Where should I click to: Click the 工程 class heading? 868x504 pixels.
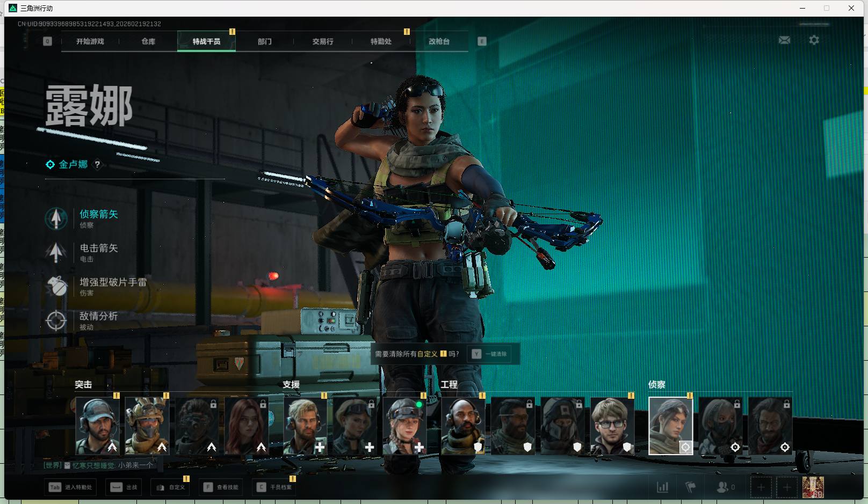[449, 384]
